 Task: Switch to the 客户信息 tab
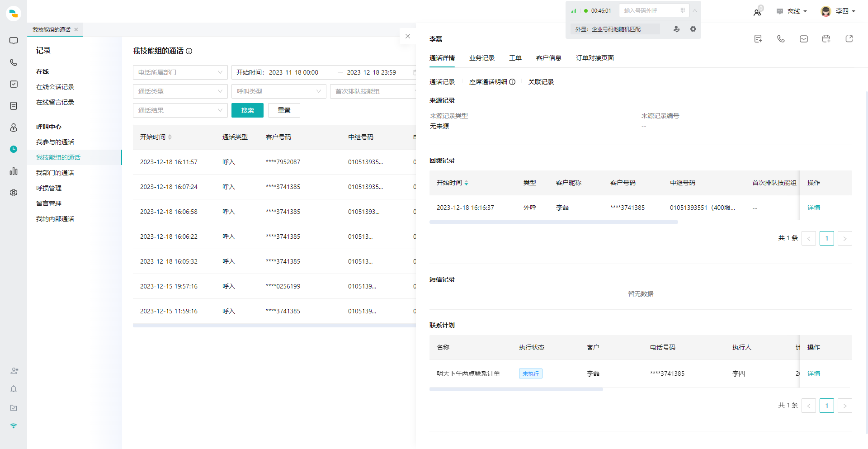coord(549,58)
